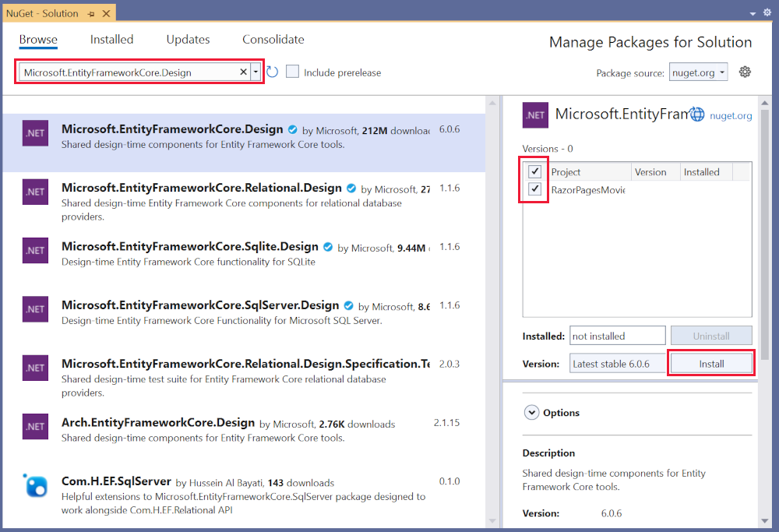779x532 pixels.
Task: Enable the Include prerelease checkbox
Action: [x=292, y=72]
